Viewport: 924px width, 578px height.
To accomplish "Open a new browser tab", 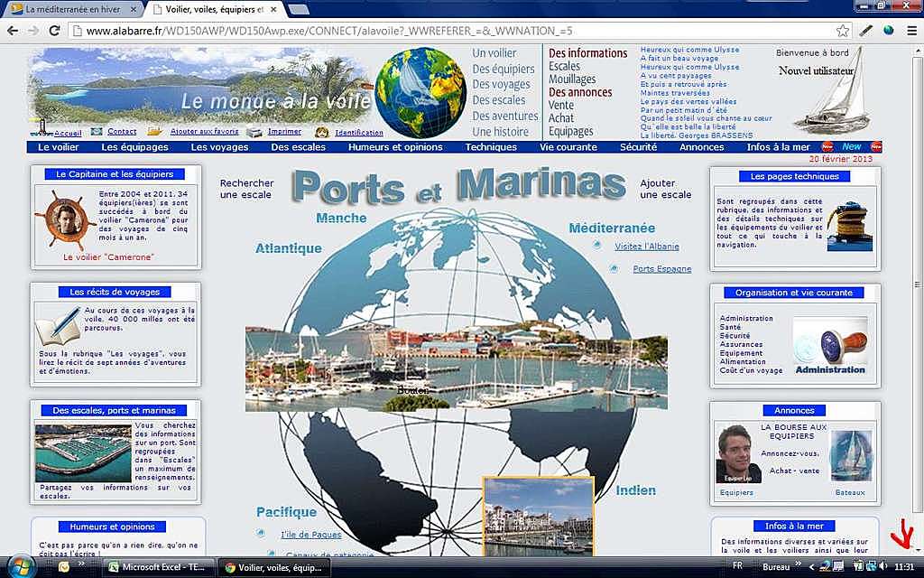I will (x=299, y=9).
